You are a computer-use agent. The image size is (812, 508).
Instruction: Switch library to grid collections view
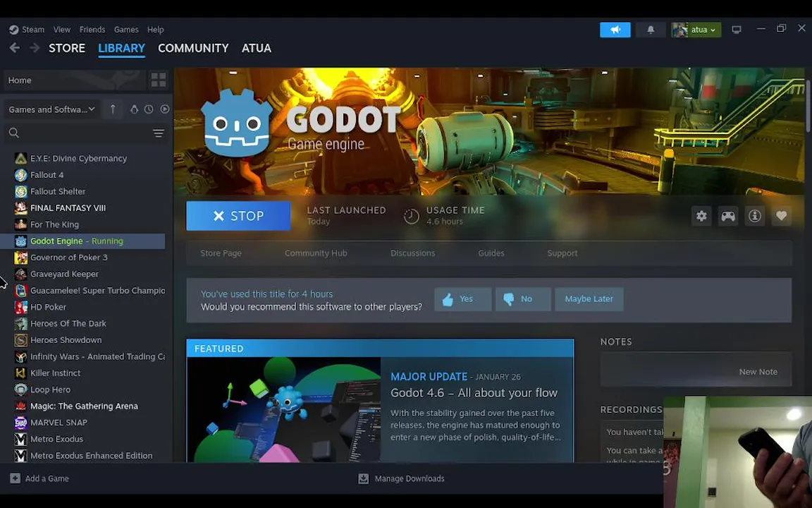click(x=159, y=80)
